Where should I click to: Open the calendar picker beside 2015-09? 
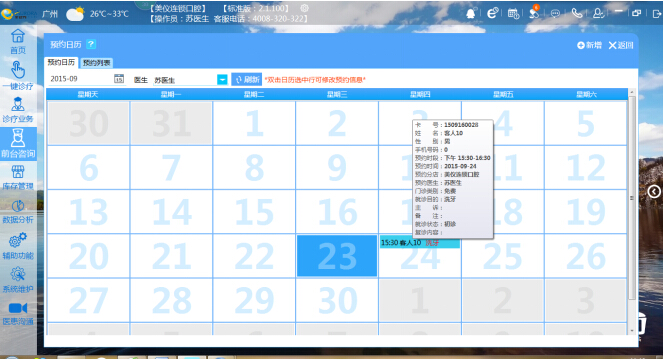click(119, 79)
